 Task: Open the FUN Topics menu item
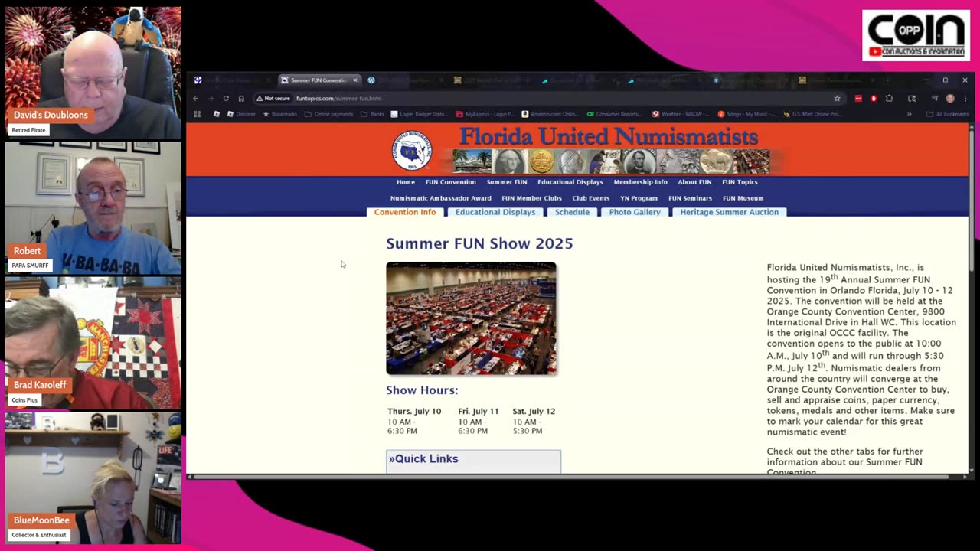pyautogui.click(x=740, y=182)
